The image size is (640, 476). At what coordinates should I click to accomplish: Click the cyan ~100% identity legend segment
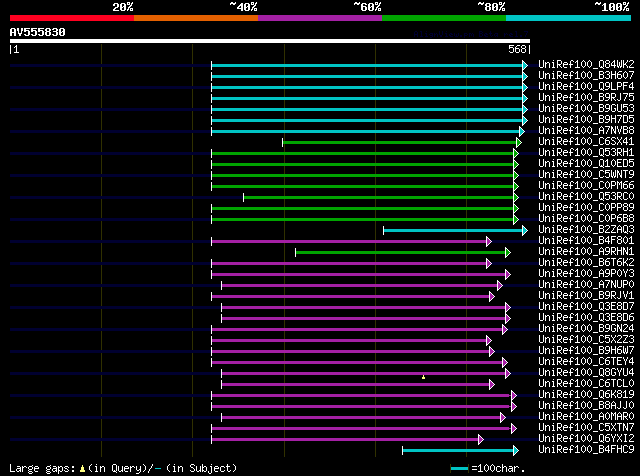coord(568,18)
